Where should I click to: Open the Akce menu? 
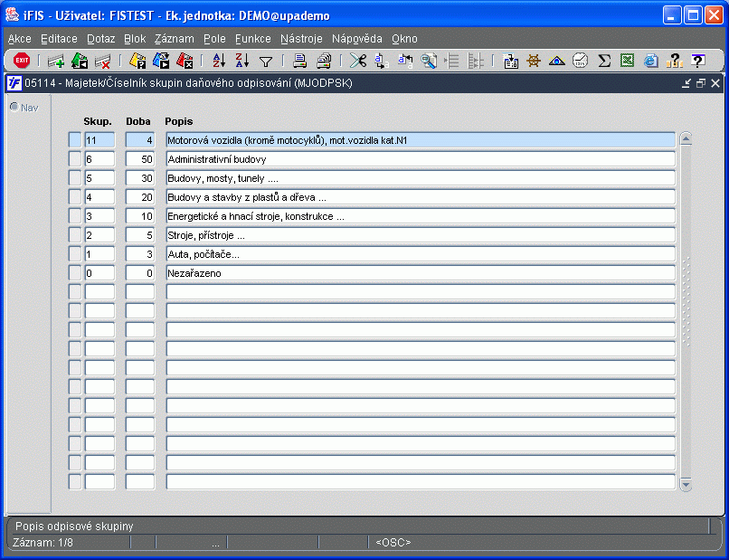point(20,39)
